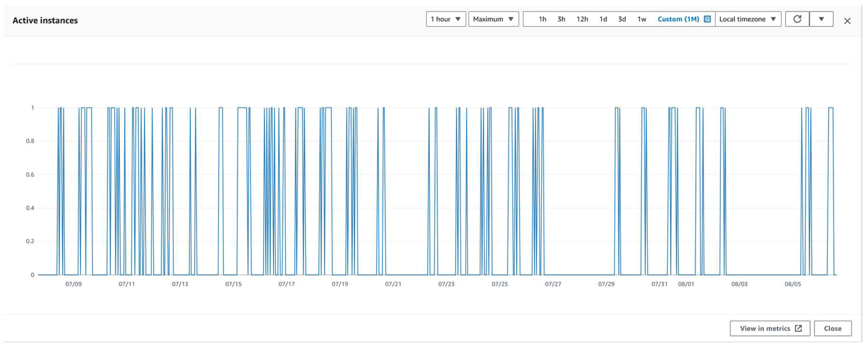This screenshot has width=868, height=348.
Task: Select the 3h time range
Action: (x=561, y=19)
